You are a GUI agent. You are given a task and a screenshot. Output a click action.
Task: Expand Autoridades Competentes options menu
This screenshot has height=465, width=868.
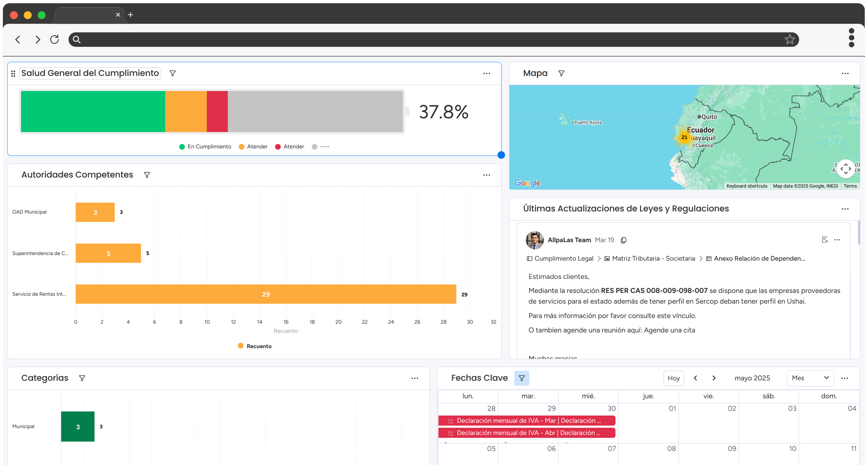pos(486,175)
